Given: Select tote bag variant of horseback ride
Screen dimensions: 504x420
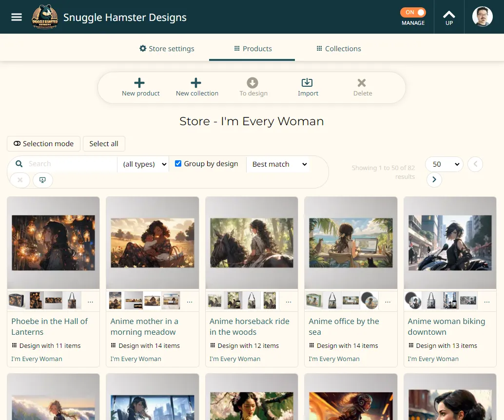Looking at the screenshot, I should point(252,301).
